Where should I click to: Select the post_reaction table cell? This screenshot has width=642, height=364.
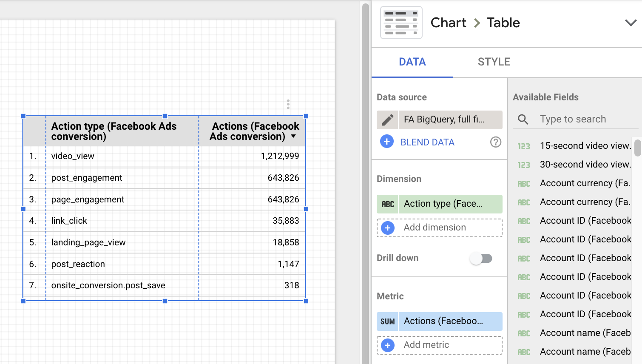(x=122, y=264)
